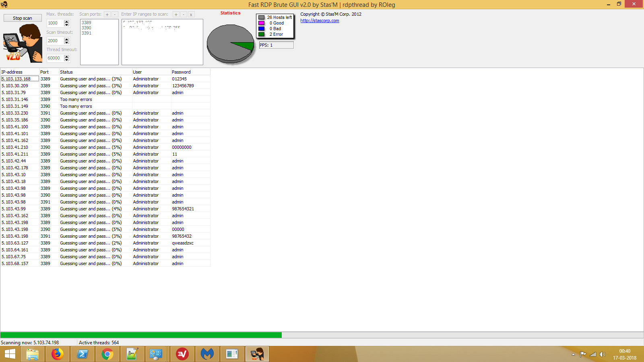Open File Explorer from the taskbar
Image resolution: width=644 pixels, height=362 pixels.
point(33,354)
